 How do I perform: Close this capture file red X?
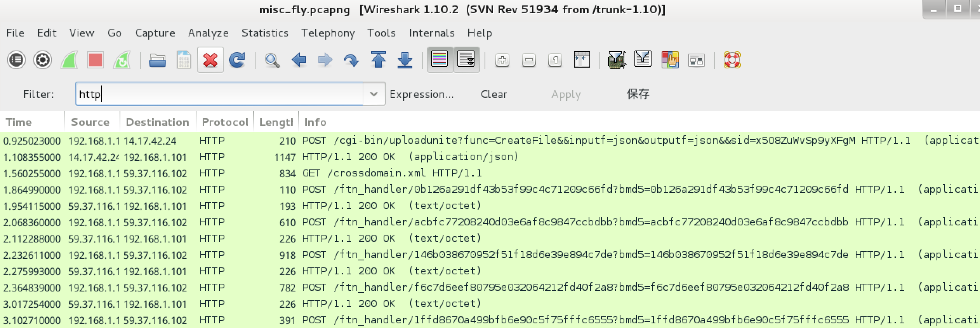click(210, 60)
